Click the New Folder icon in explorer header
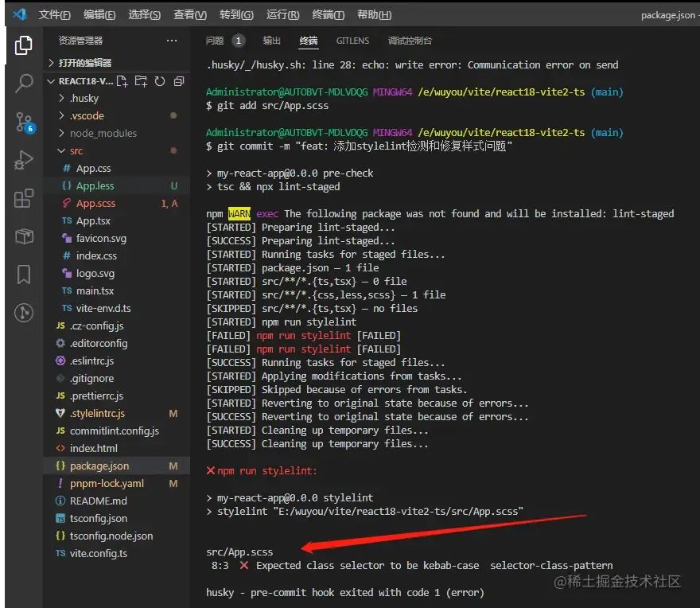The height and width of the screenshot is (608, 700). pyautogui.click(x=141, y=81)
